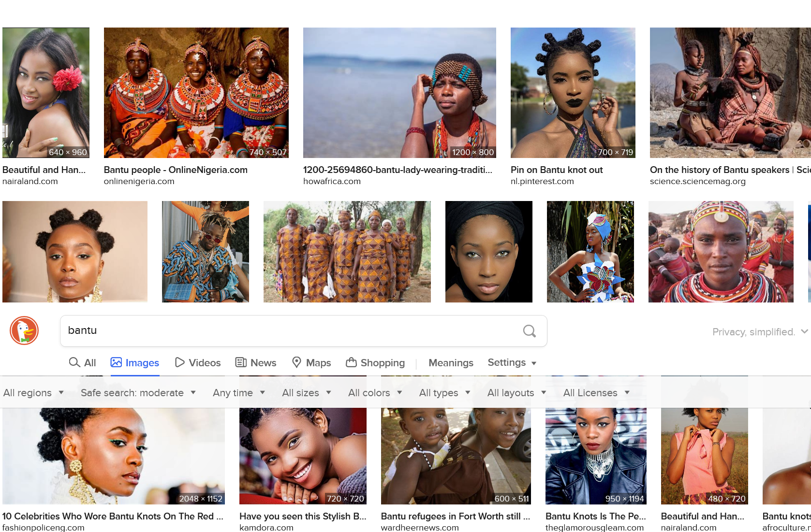Open the 600 × 511 Bantu refugees image
This screenshot has width=811, height=532.
point(456,456)
